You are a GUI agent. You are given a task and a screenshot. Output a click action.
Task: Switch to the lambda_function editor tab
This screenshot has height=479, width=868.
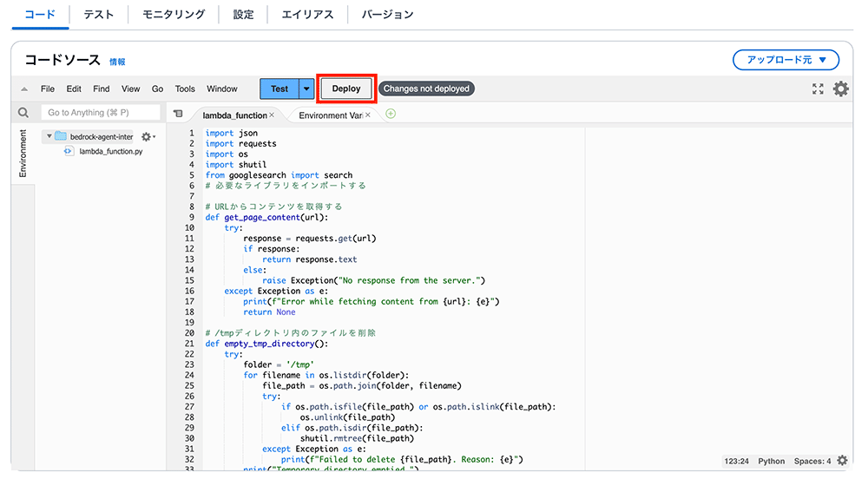click(x=234, y=115)
